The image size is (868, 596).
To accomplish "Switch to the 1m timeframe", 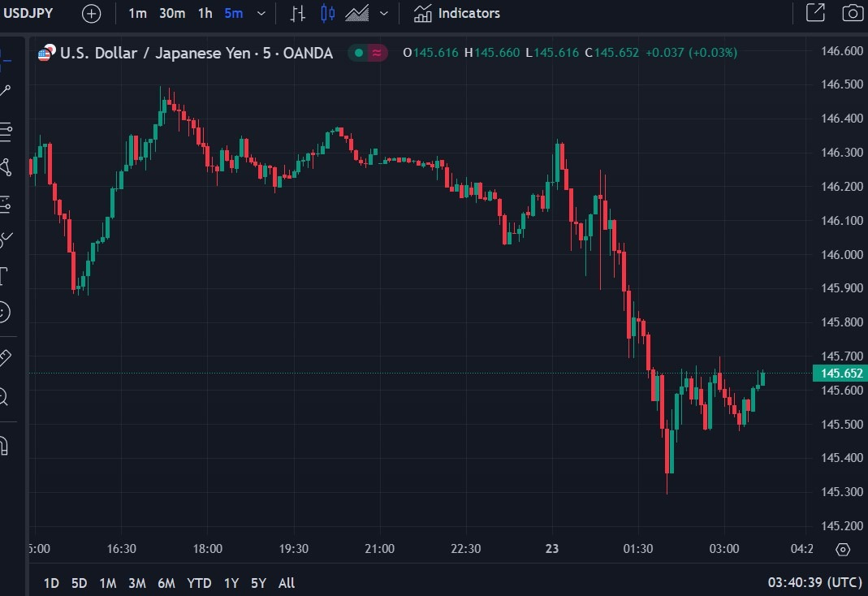I will click(x=137, y=13).
